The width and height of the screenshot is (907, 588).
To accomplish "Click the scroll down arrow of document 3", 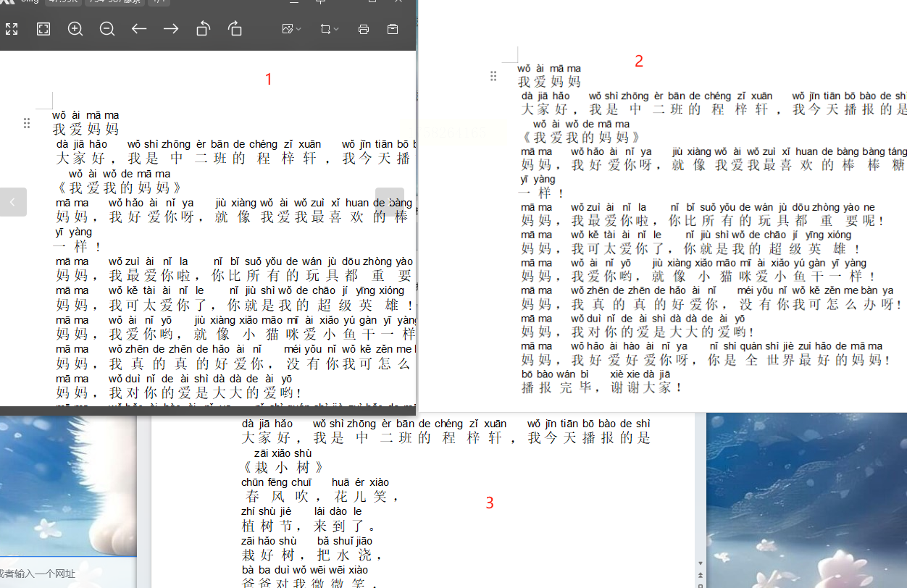I will (x=700, y=563).
